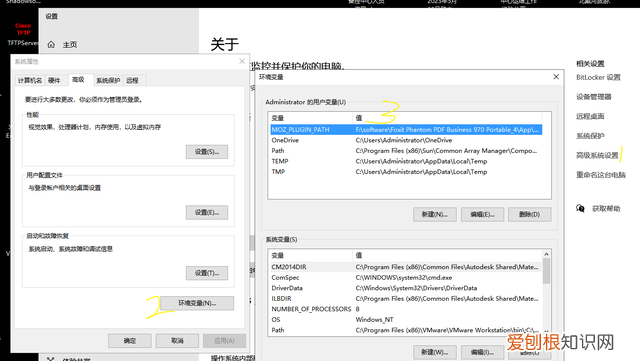Select the NUMBER_OF_PROCESSORS system variable
This screenshot has height=361, width=640.
click(406, 309)
